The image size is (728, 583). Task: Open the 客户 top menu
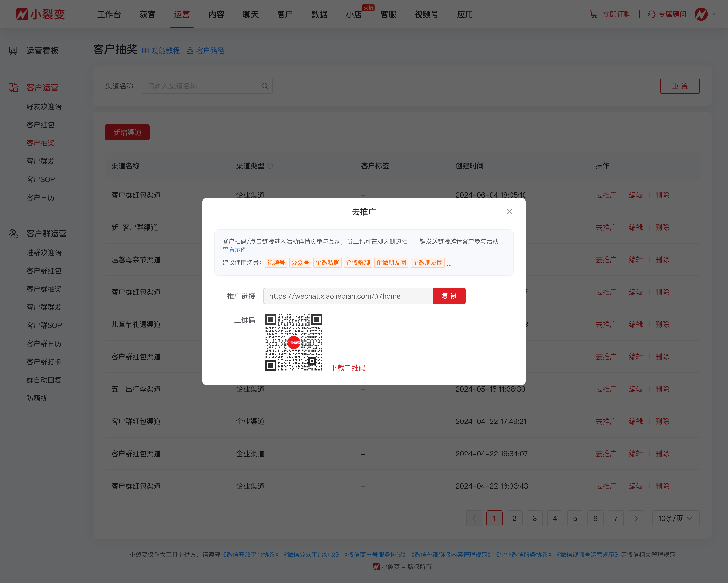[285, 14]
